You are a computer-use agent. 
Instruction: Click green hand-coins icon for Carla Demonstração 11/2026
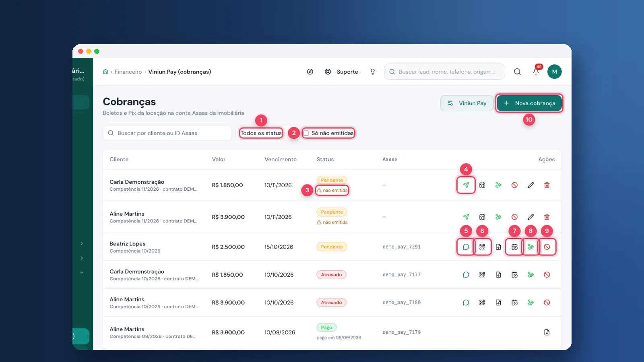click(498, 185)
